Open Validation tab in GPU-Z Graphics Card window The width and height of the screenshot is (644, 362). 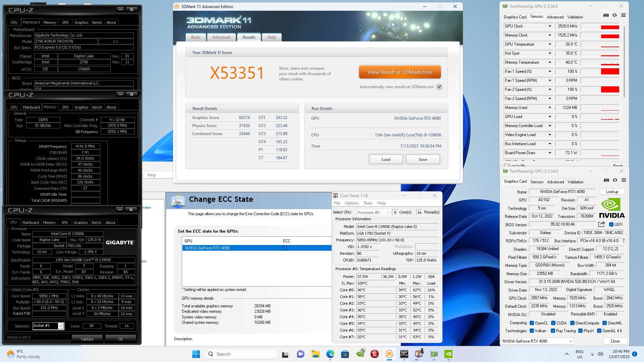click(x=576, y=182)
